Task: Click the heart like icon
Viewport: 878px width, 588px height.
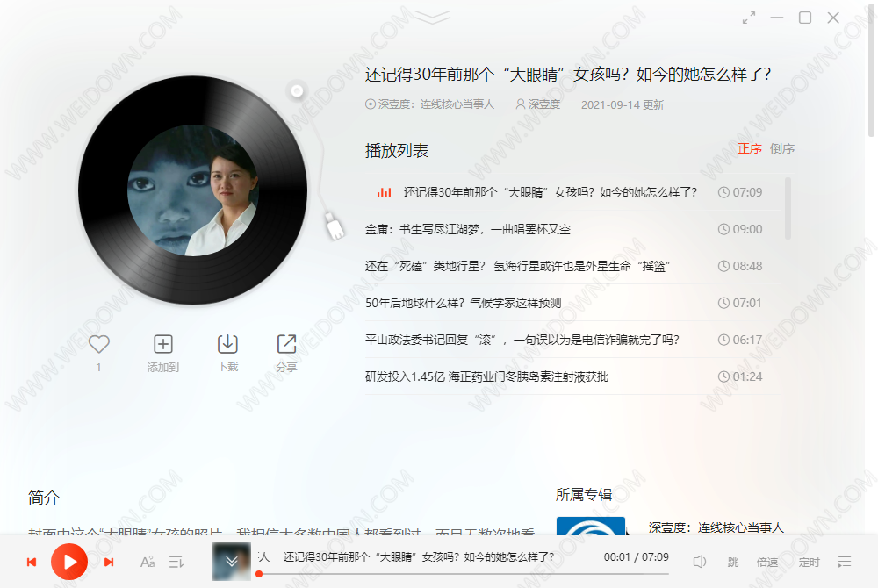Action: pos(99,343)
